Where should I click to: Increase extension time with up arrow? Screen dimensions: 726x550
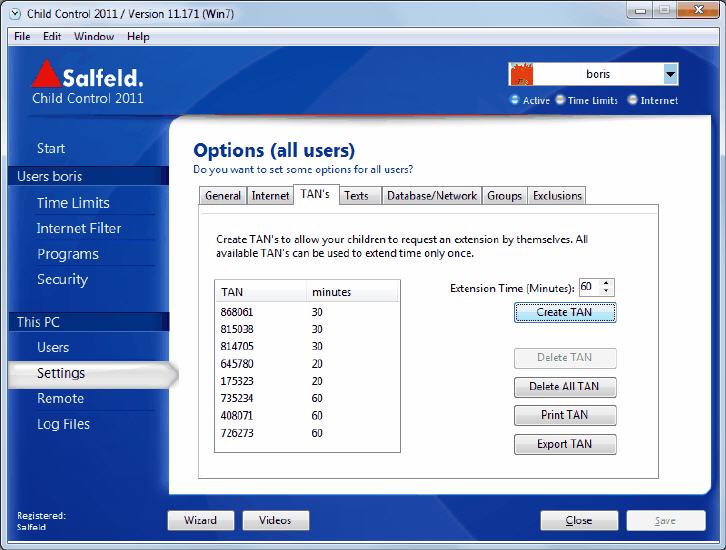[x=606, y=283]
